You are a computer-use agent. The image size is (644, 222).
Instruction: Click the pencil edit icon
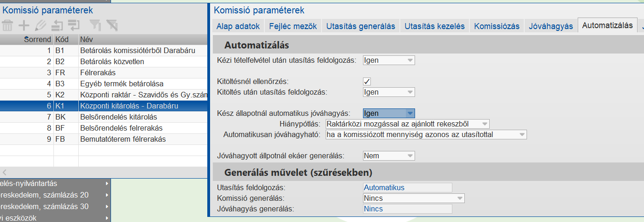coord(41,25)
